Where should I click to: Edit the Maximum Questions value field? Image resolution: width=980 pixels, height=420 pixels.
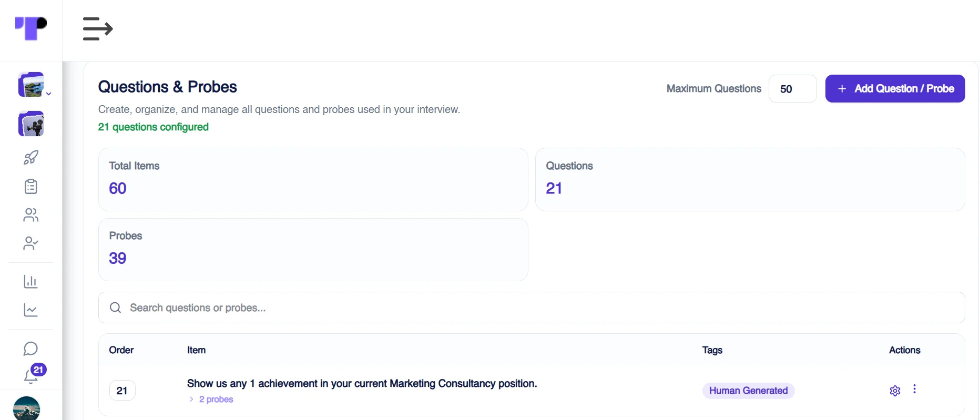point(792,89)
